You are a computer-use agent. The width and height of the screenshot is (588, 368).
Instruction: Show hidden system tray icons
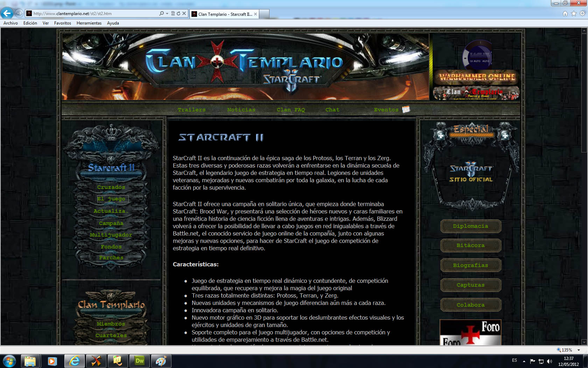pos(524,361)
